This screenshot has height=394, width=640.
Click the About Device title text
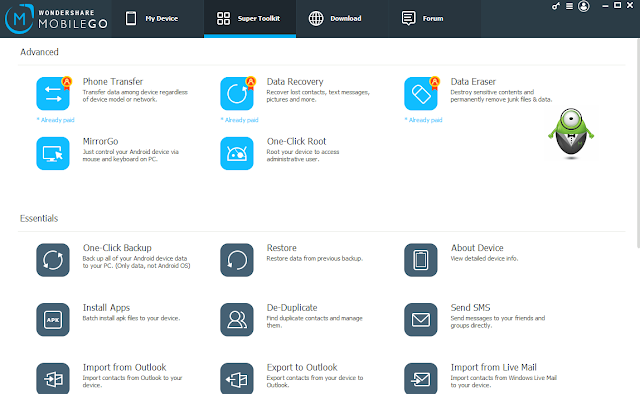(x=477, y=248)
